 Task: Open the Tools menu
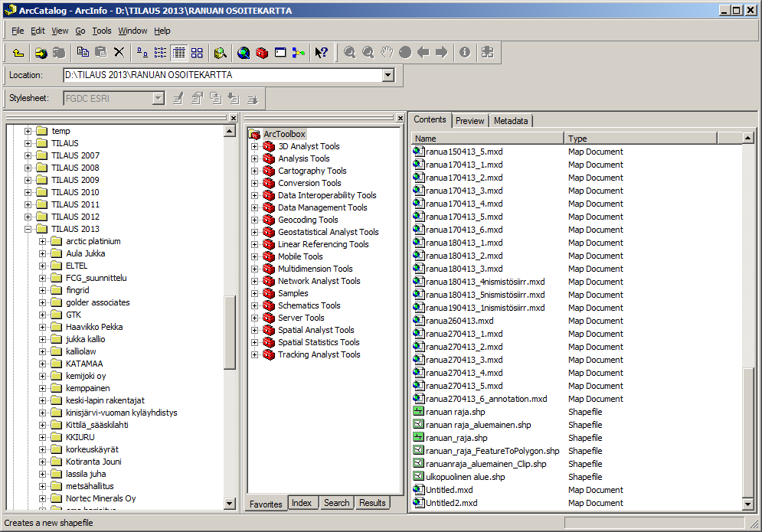tap(102, 31)
